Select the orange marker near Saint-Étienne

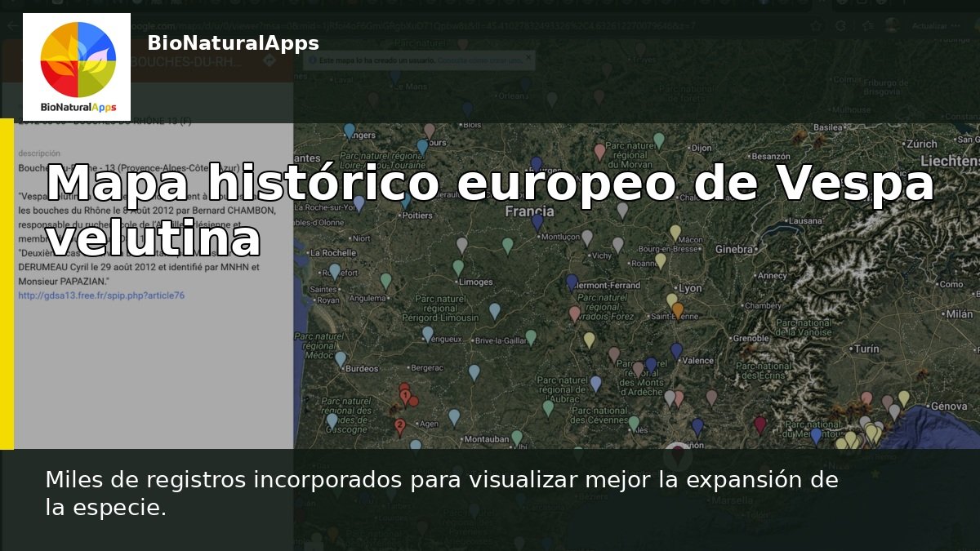click(677, 310)
